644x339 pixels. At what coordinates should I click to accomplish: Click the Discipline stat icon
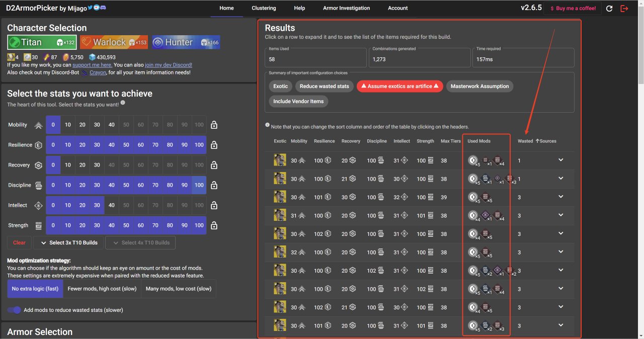point(38,186)
